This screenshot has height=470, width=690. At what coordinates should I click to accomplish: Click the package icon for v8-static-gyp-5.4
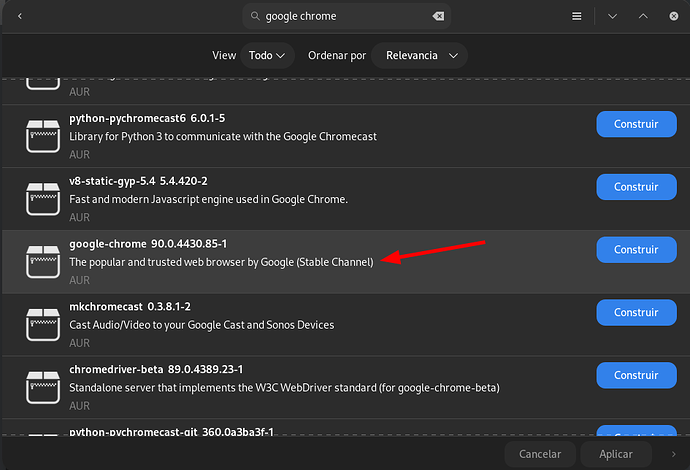pyautogui.click(x=43, y=199)
